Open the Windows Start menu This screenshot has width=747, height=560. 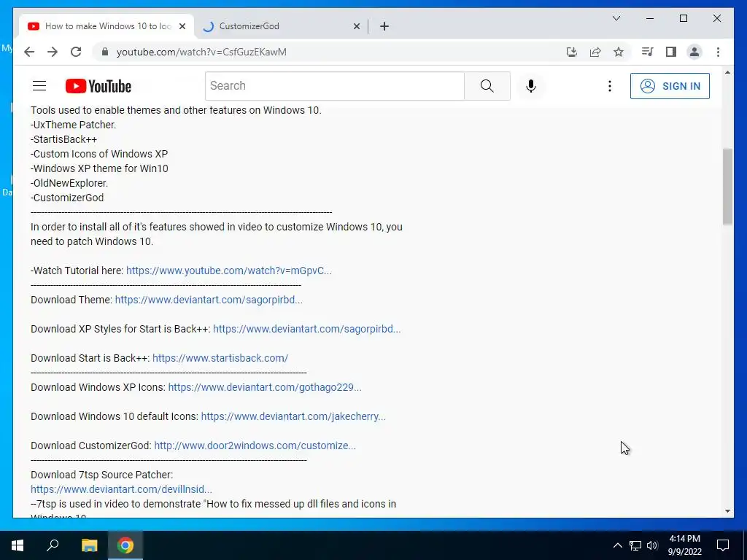tap(18, 545)
